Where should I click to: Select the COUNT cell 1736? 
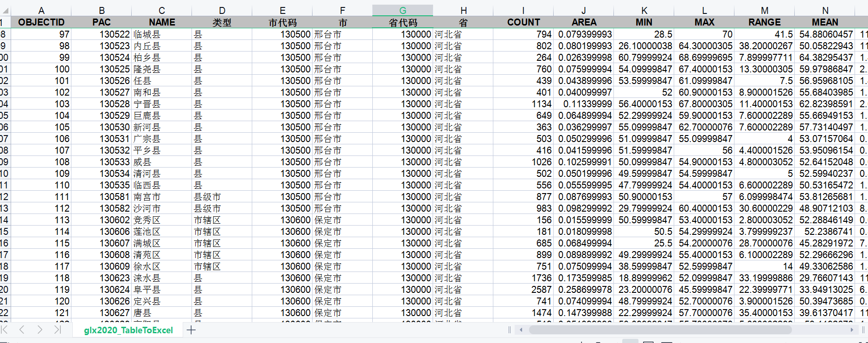tap(523, 278)
